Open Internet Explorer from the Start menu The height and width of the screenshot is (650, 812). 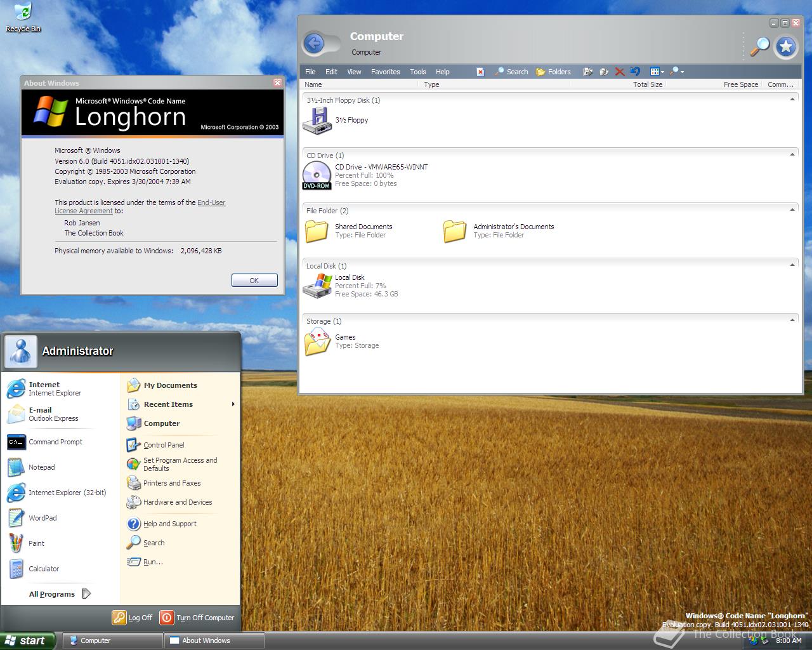click(x=61, y=388)
